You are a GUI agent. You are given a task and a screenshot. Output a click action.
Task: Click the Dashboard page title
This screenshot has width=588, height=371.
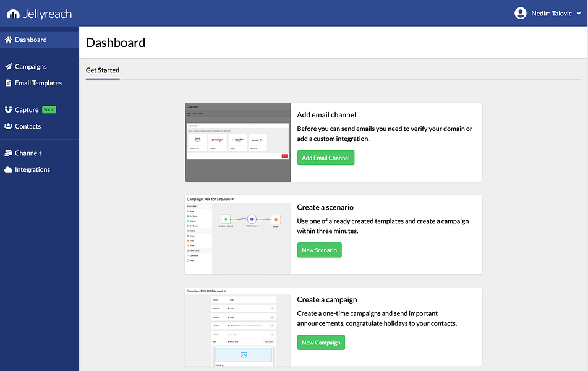coord(116,43)
